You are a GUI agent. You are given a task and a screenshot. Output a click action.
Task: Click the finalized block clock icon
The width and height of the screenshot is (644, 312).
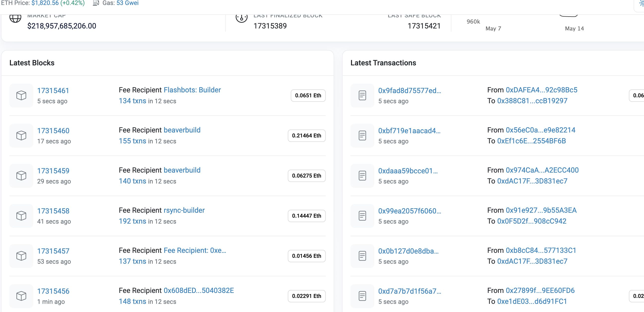[x=241, y=18]
